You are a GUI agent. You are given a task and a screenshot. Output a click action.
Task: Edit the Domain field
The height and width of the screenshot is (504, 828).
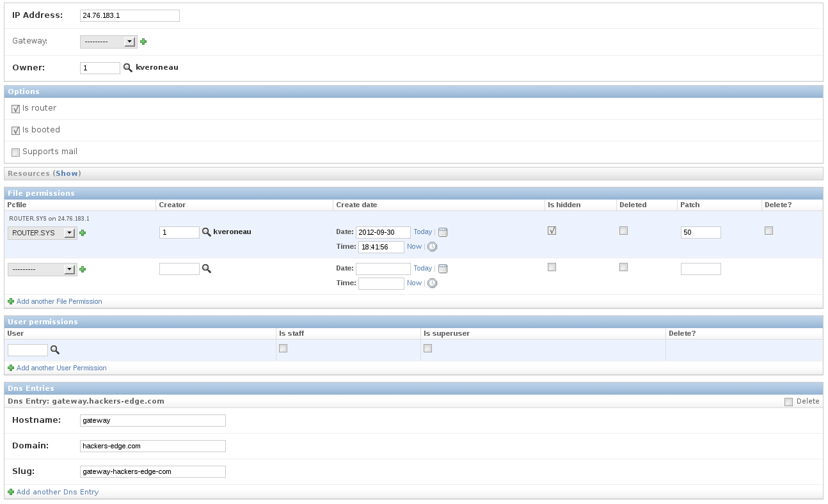153,446
